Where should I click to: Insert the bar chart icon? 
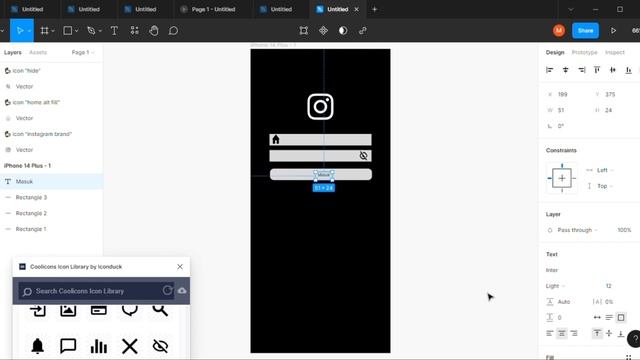pos(99,347)
